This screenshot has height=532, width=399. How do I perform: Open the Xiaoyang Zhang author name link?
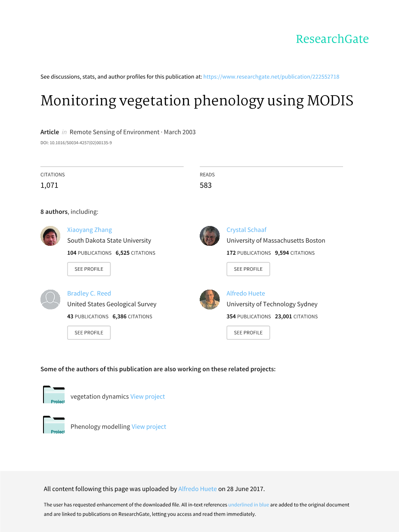coord(90,230)
